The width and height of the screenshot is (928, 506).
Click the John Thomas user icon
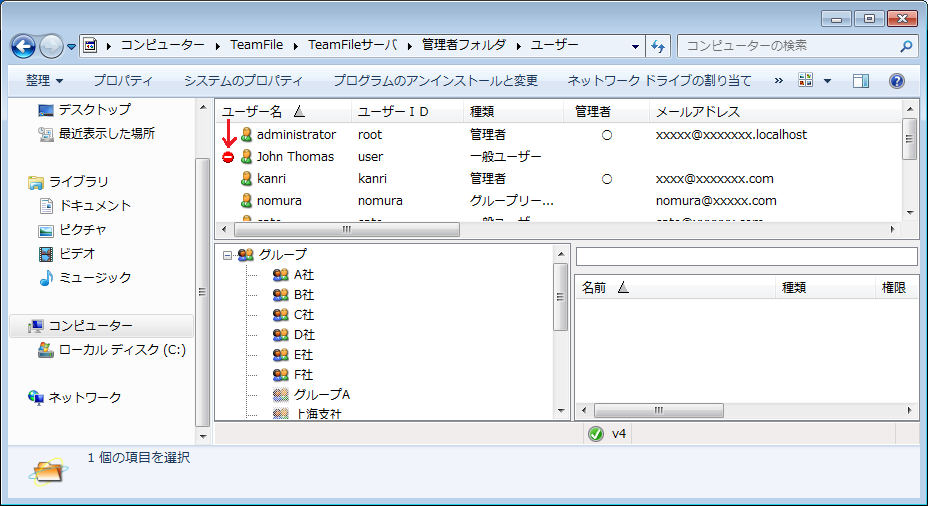coord(246,157)
